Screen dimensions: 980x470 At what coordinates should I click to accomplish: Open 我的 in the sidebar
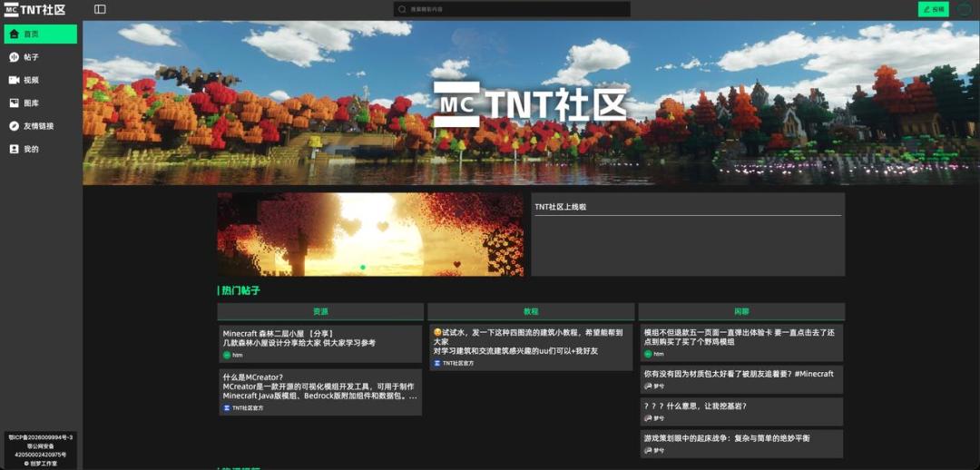(x=41, y=150)
